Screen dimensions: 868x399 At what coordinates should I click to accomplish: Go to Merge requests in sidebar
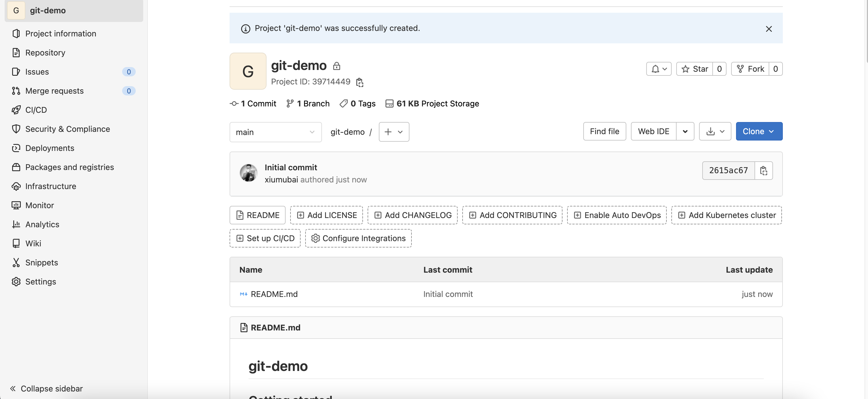[x=54, y=91]
